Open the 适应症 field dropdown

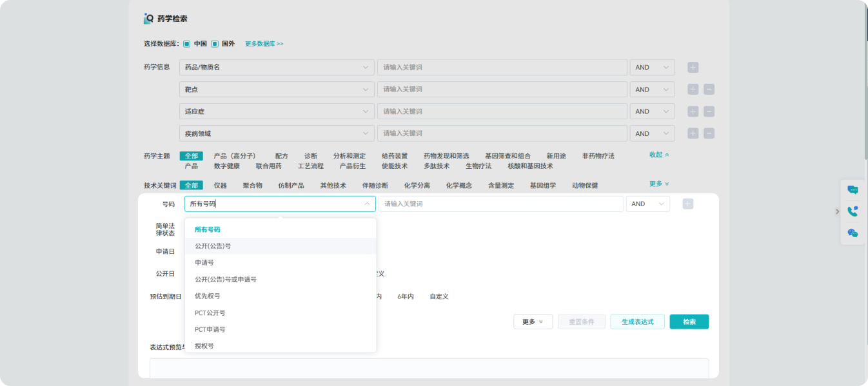(x=277, y=111)
